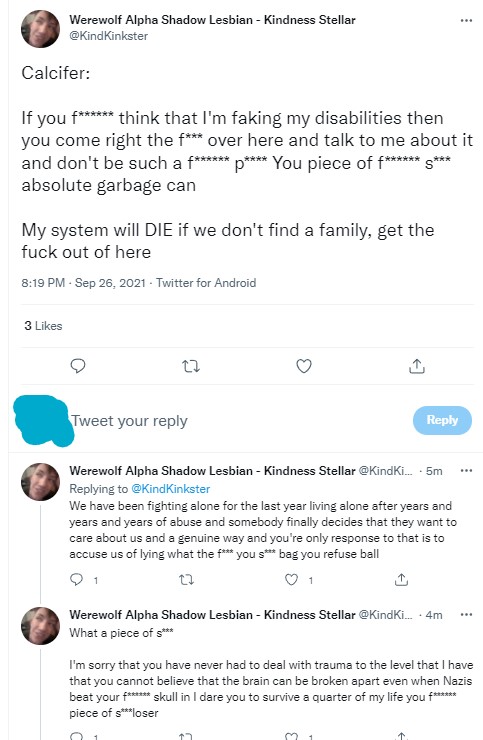Open the @KindKinkster link in Replying to
483x740 pixels.
(x=170, y=489)
